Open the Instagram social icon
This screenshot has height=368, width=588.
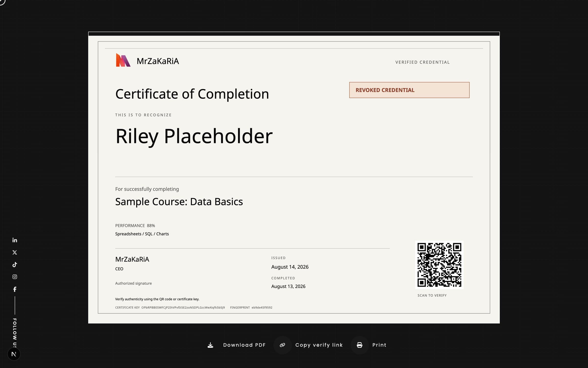pos(15,277)
